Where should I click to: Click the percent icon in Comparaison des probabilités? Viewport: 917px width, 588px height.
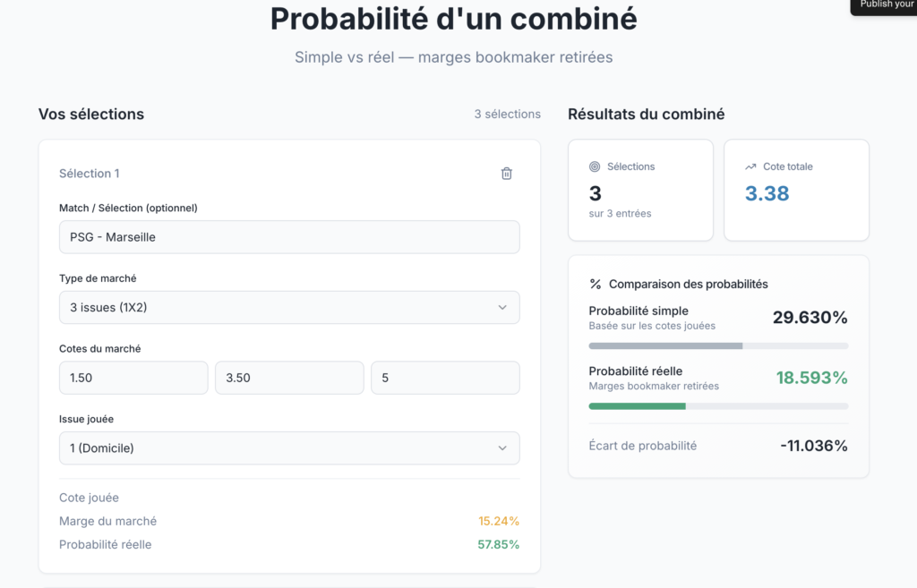[596, 284]
